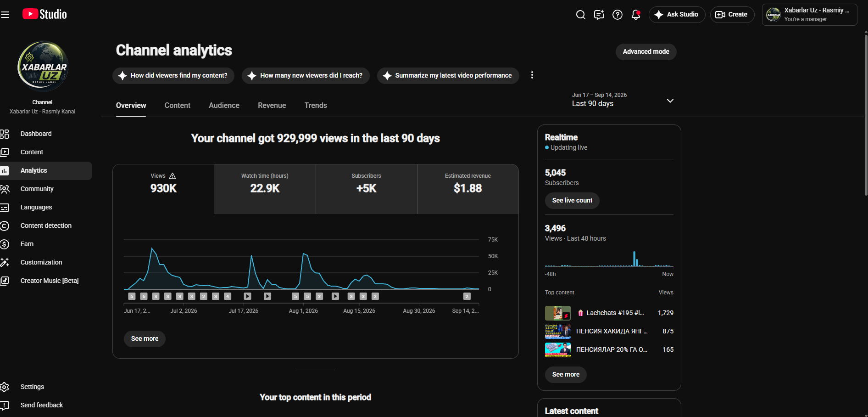
Task: Select the Subscribers +5K metric card
Action: coord(366,189)
